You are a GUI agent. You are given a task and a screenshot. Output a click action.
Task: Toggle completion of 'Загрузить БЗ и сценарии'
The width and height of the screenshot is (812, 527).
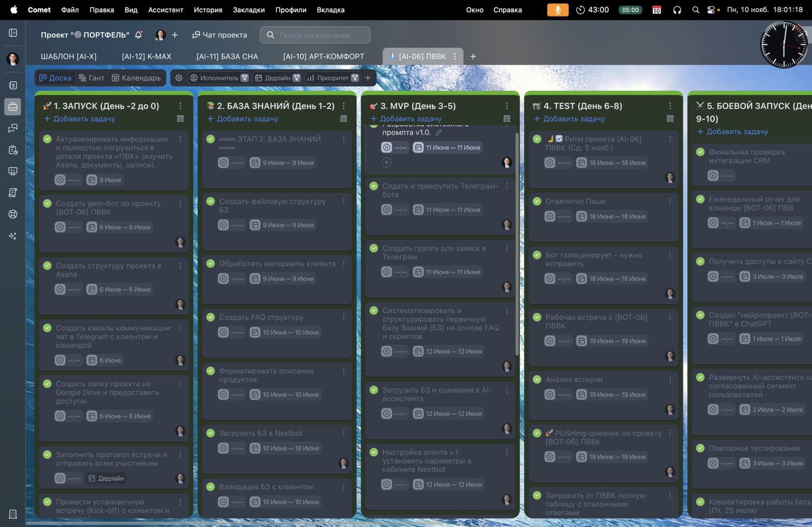click(374, 390)
